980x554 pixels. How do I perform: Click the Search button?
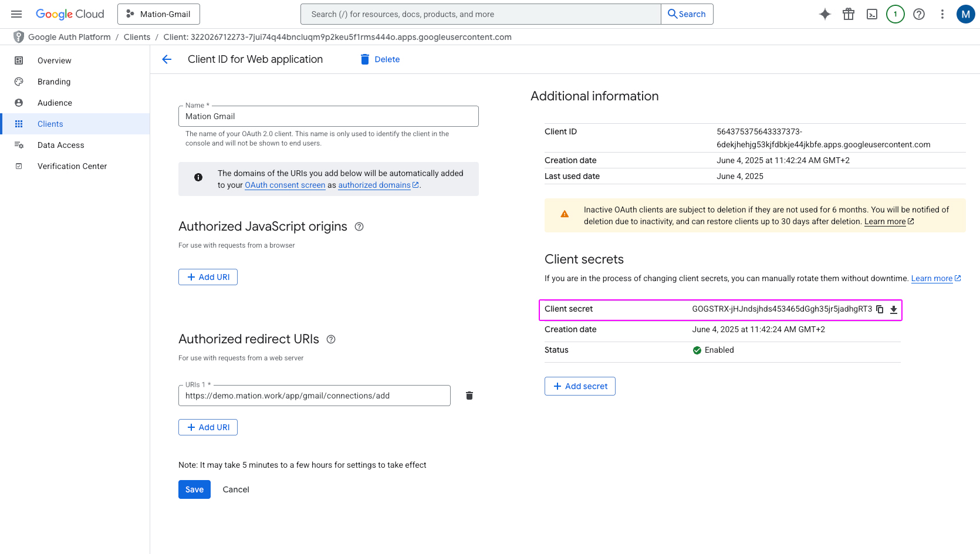tap(687, 14)
